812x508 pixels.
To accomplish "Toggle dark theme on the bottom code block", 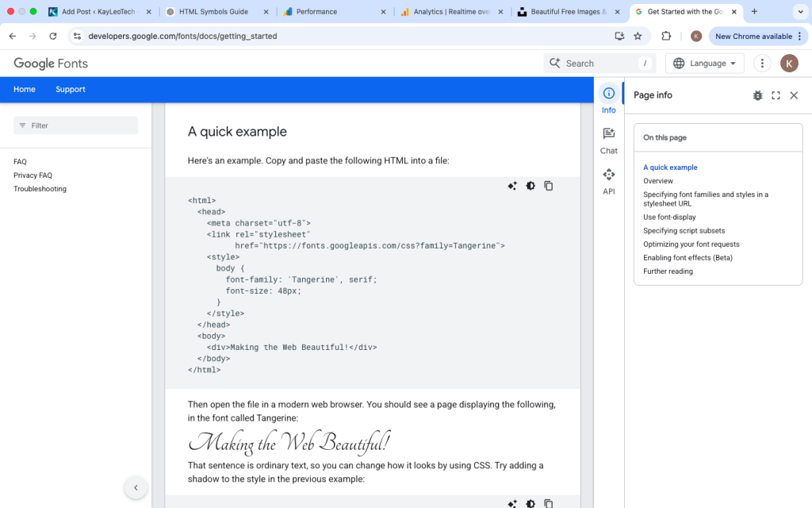I will pos(530,503).
